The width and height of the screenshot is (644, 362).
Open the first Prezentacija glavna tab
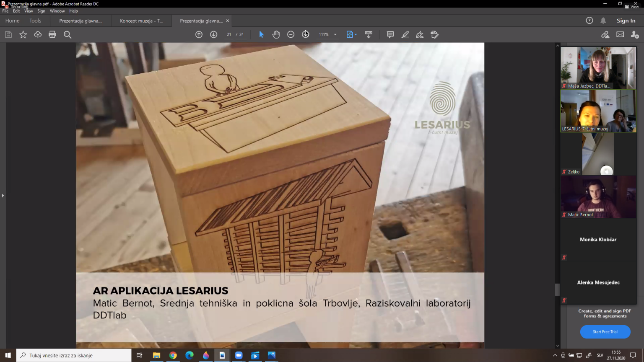tap(81, 21)
